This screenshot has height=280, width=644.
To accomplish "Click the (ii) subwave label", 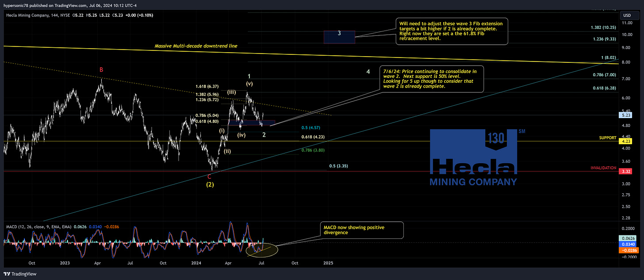I will (x=227, y=151).
